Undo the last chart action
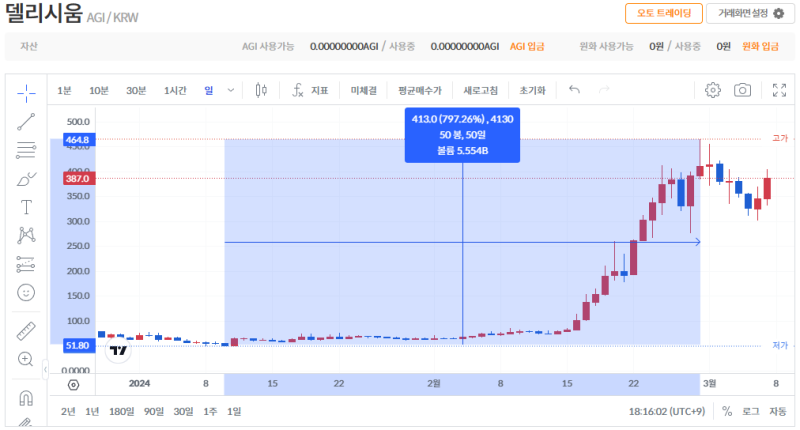 (574, 90)
